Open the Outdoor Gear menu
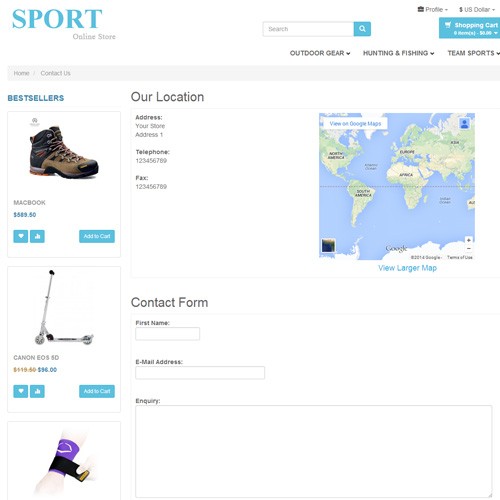 (x=320, y=53)
